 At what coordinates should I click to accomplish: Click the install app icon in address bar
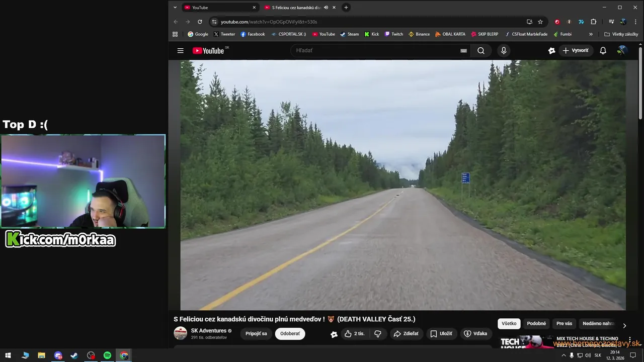(529, 22)
